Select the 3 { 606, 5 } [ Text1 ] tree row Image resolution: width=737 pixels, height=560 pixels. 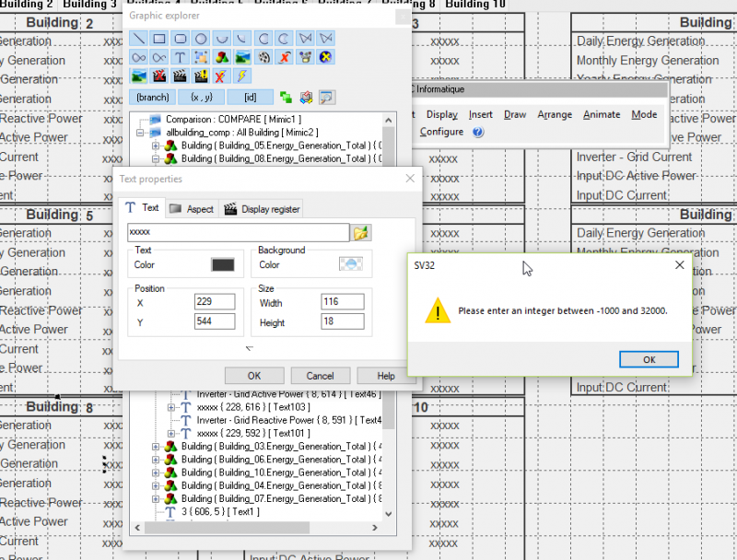tap(220, 511)
